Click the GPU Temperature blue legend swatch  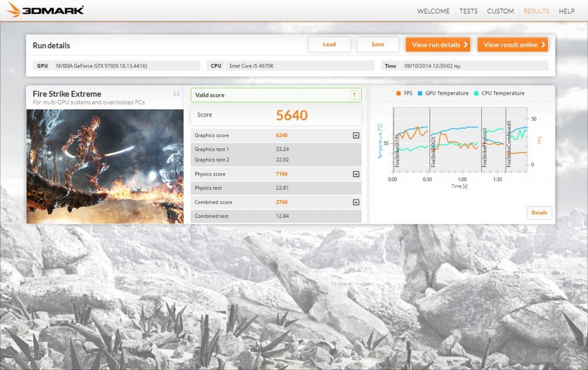[420, 93]
